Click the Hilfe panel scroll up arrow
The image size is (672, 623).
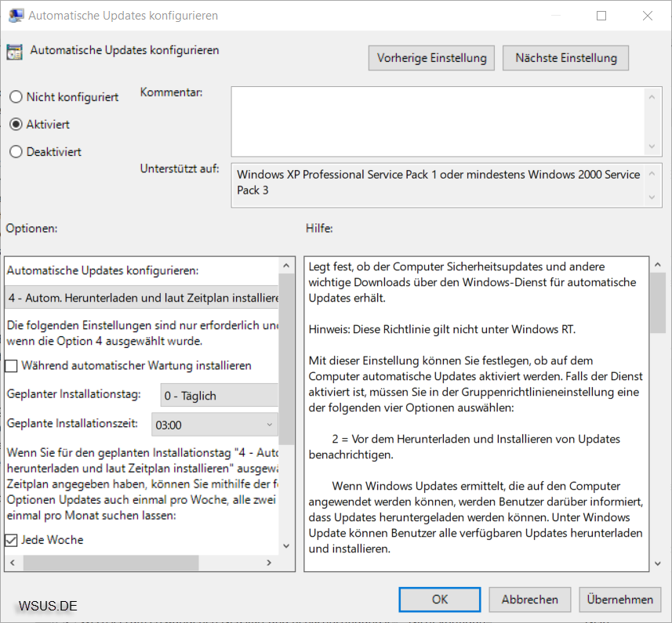coord(658,265)
